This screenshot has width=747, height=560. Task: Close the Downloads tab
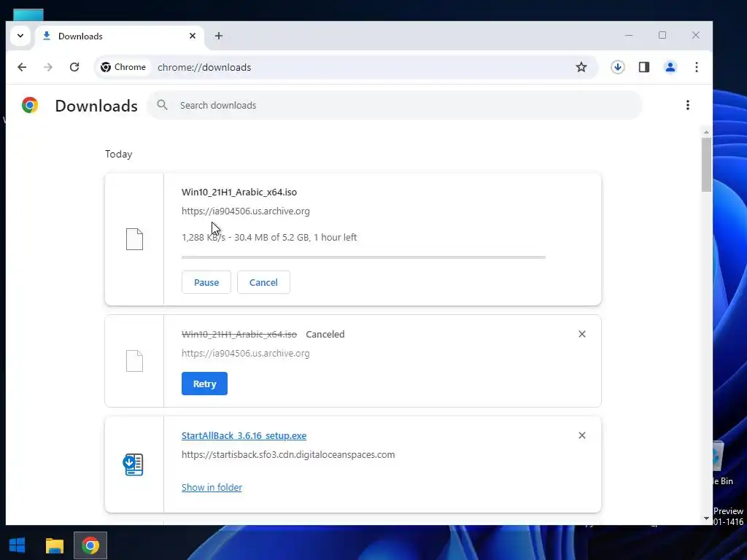pyautogui.click(x=193, y=36)
